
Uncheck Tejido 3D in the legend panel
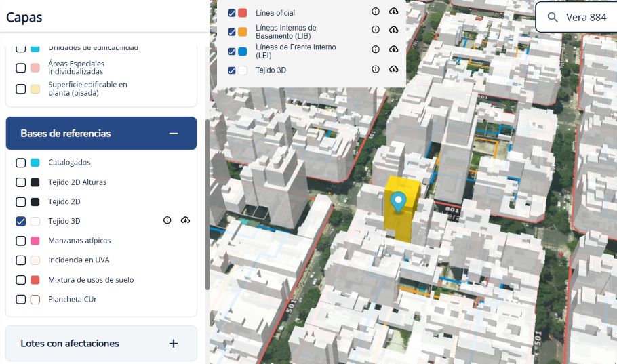[232, 70]
